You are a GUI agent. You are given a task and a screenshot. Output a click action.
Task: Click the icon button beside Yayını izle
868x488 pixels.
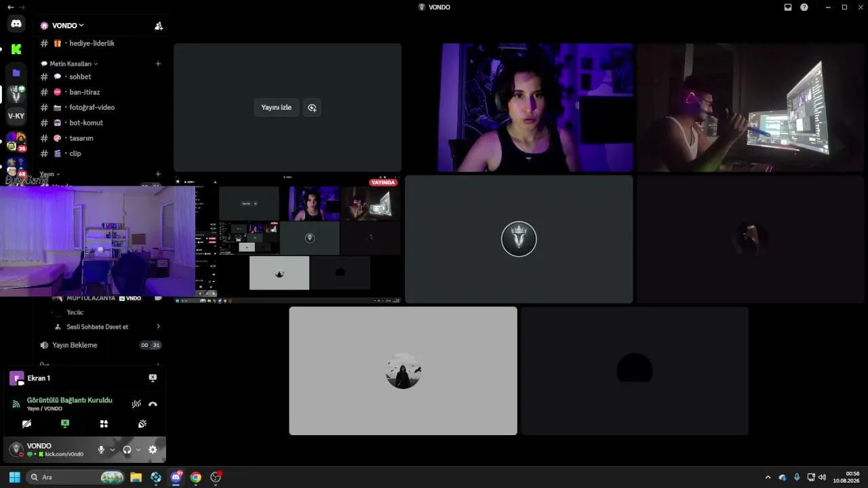point(312,107)
